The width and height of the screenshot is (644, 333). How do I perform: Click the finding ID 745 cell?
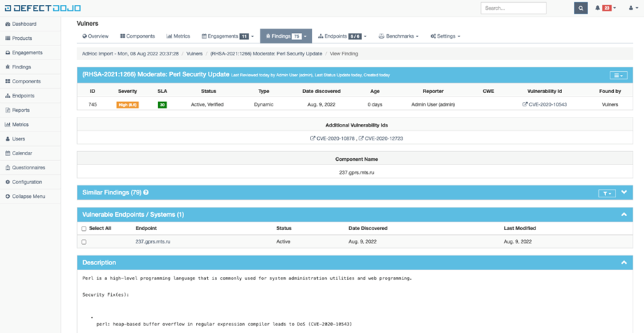tap(92, 105)
